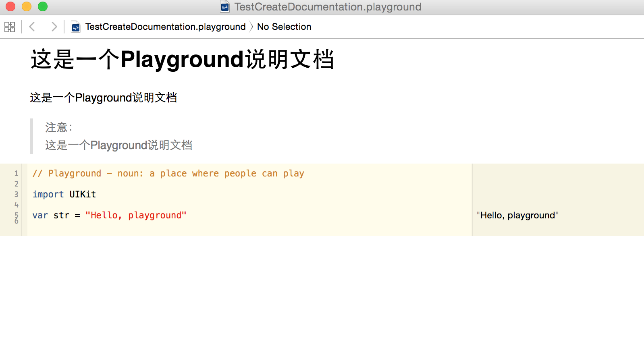
Task: Click the window title TestCreateDocumentation.playground
Action: click(x=328, y=7)
